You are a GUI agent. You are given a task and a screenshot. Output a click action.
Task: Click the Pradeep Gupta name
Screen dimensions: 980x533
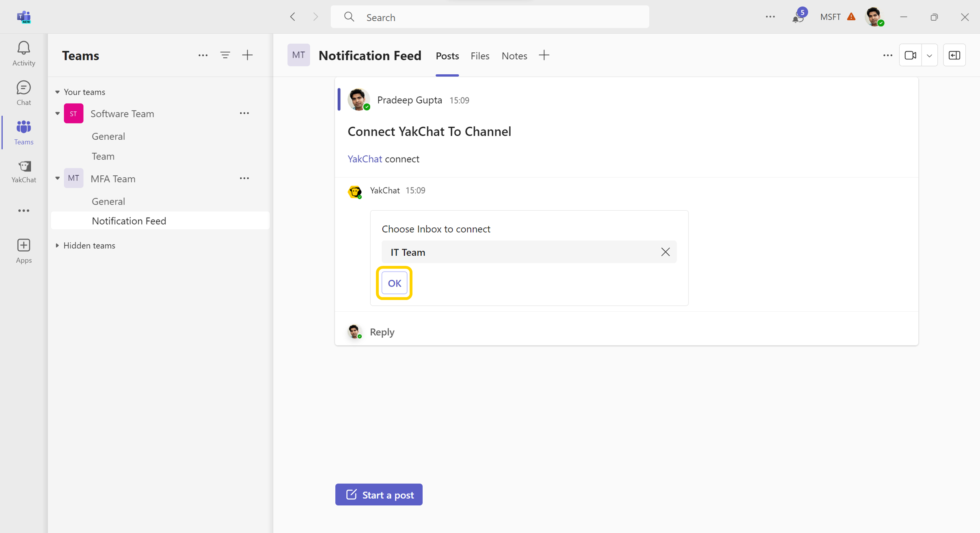(x=409, y=100)
